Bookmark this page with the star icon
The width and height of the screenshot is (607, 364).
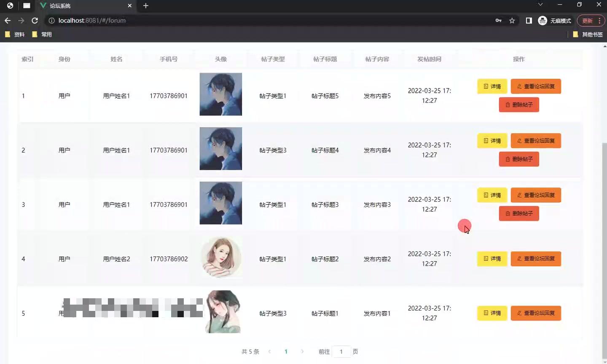click(512, 21)
